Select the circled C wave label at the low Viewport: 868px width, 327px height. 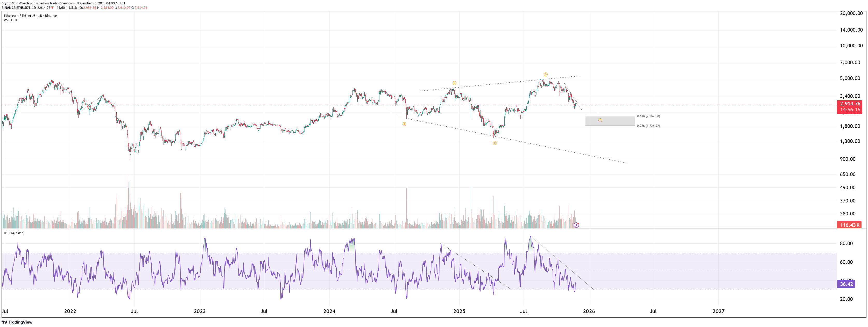pyautogui.click(x=495, y=143)
